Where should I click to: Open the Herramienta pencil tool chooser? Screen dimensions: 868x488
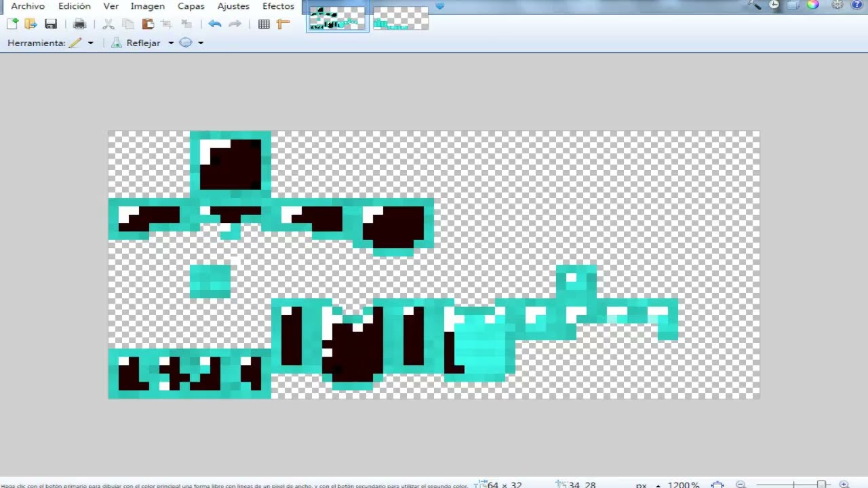click(x=81, y=43)
